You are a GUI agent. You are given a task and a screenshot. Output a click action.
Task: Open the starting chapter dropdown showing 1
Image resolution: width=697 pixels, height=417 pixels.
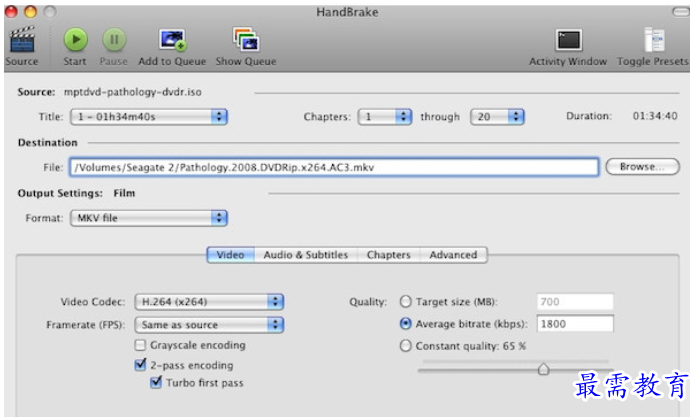[x=385, y=117]
